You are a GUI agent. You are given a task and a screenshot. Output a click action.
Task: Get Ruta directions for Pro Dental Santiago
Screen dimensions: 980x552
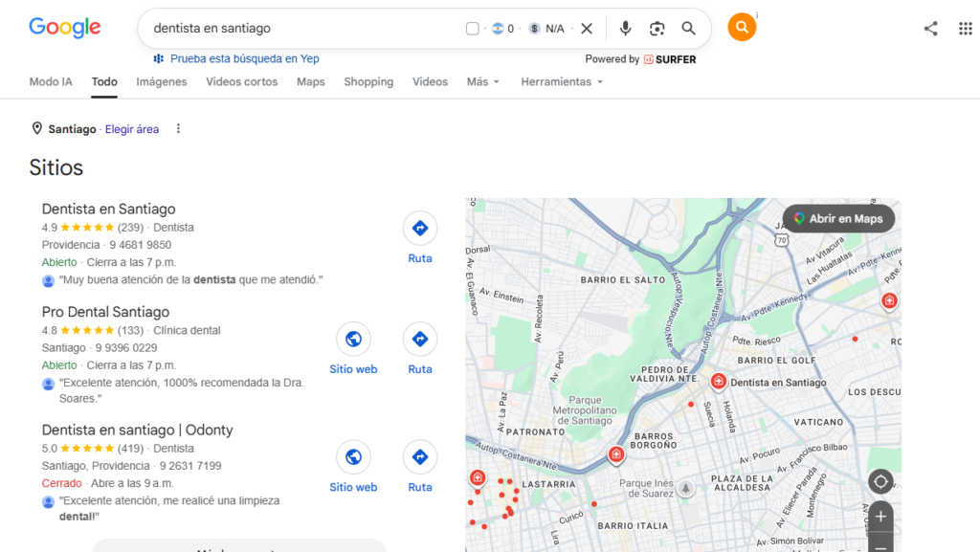[420, 349]
